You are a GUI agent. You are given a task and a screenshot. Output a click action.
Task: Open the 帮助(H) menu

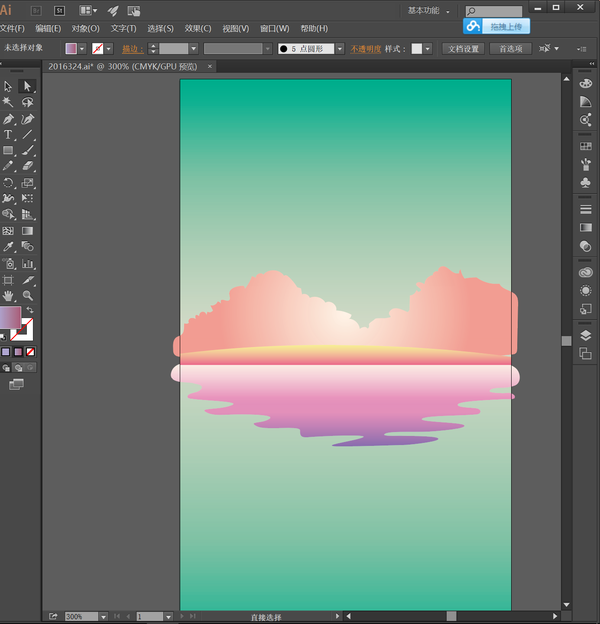pyautogui.click(x=314, y=29)
